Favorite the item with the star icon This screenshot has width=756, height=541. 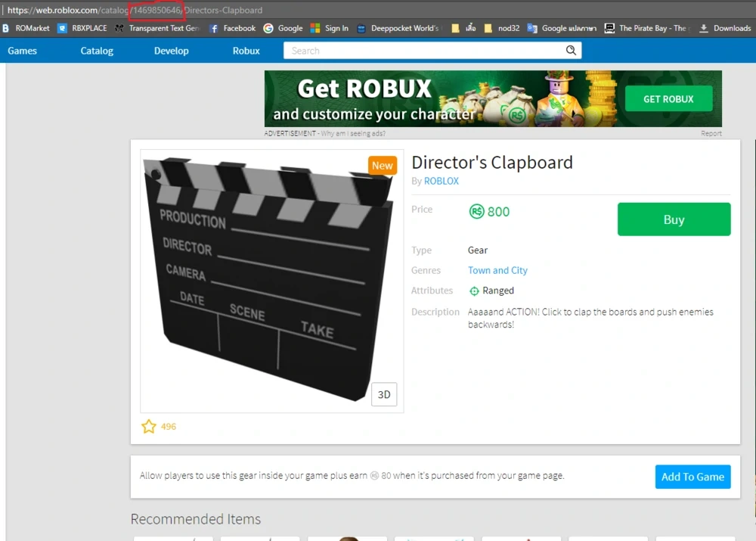(x=148, y=426)
